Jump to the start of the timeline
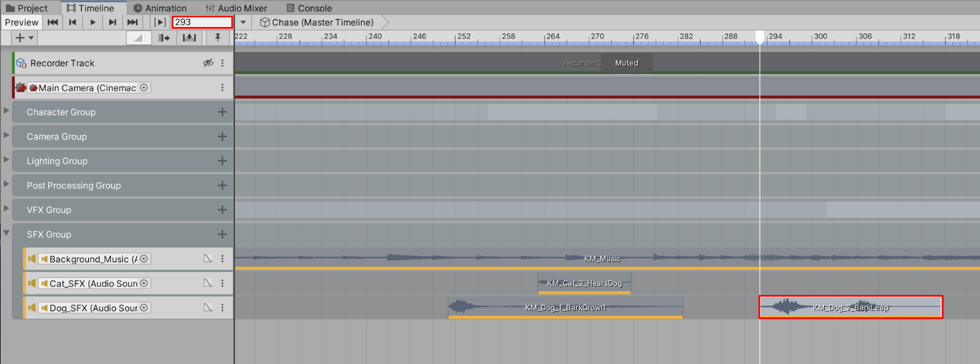Viewport: 980px width, 364px height. pos(53,22)
